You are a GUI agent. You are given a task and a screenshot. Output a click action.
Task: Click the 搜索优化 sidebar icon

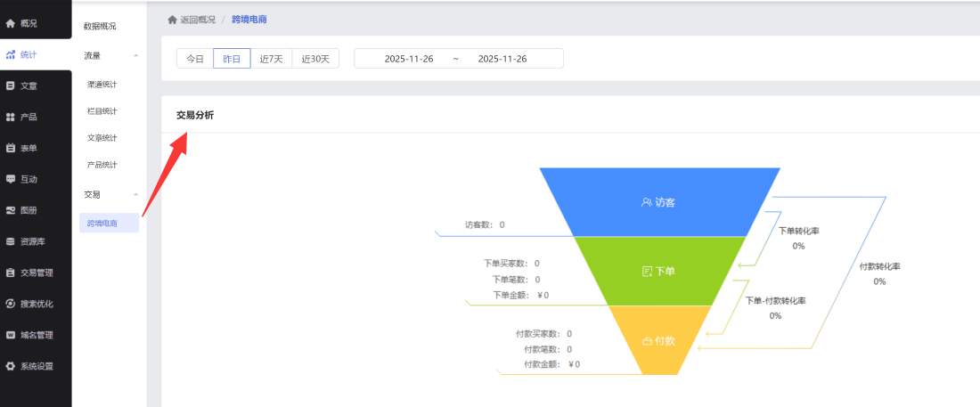click(11, 304)
